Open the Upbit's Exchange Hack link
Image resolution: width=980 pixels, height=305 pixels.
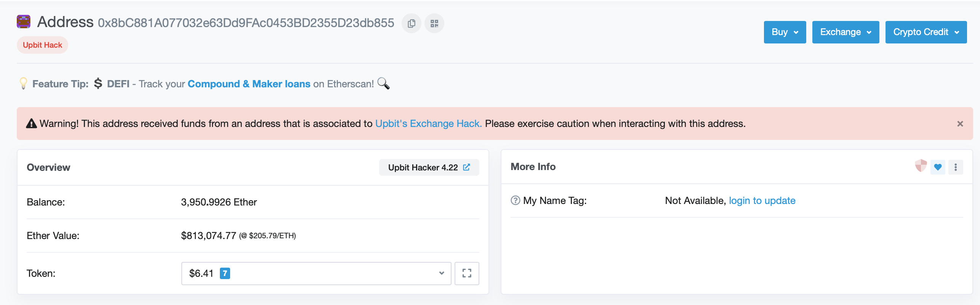pyautogui.click(x=428, y=124)
